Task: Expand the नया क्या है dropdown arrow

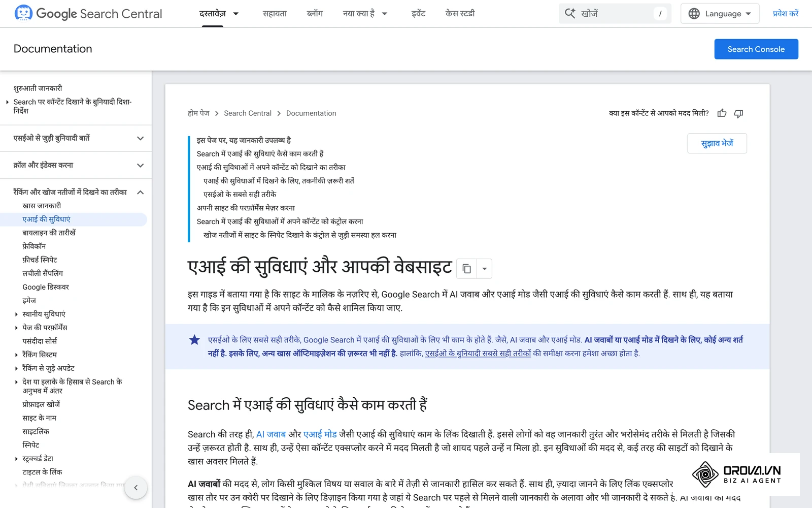Action: click(x=384, y=14)
